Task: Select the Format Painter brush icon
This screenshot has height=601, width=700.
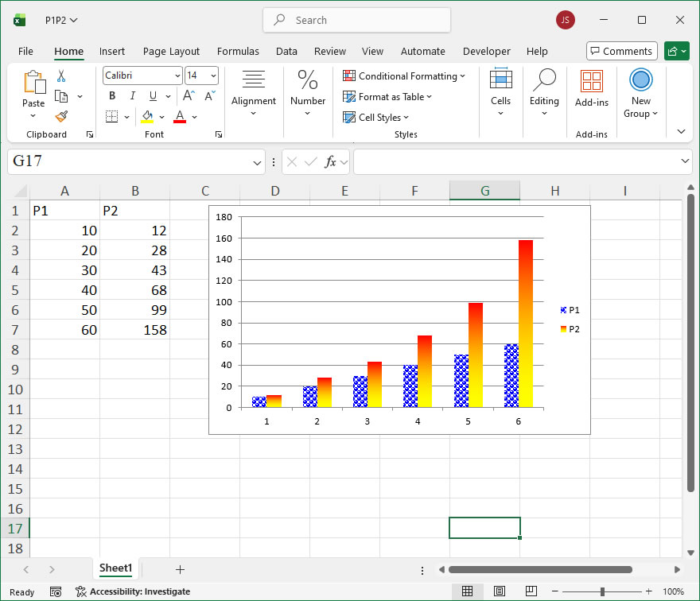Action: tap(61, 116)
